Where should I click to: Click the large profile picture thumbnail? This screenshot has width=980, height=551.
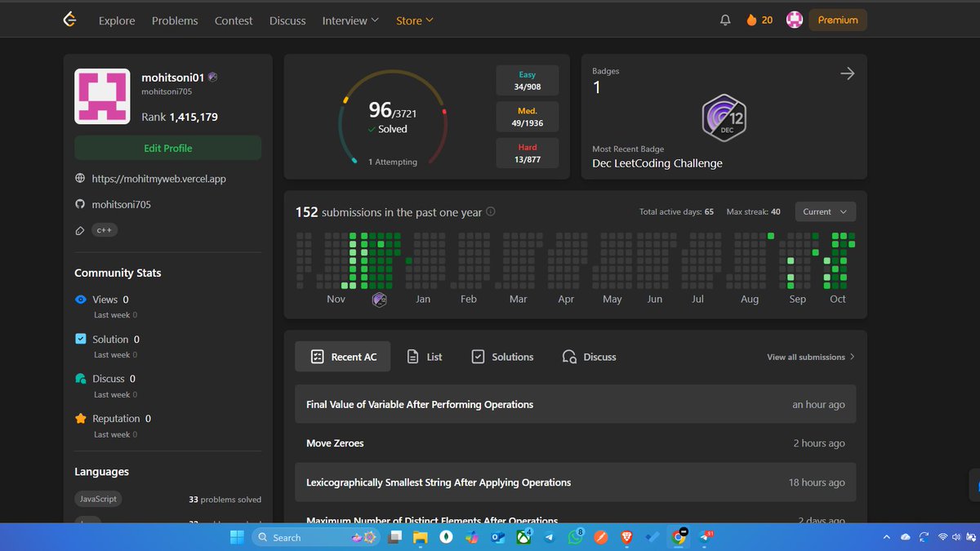[102, 96]
